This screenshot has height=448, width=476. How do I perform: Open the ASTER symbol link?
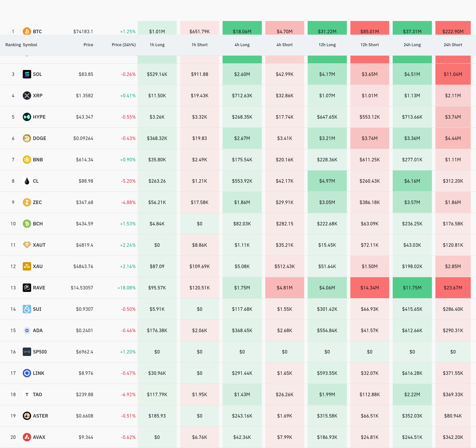click(x=40, y=416)
